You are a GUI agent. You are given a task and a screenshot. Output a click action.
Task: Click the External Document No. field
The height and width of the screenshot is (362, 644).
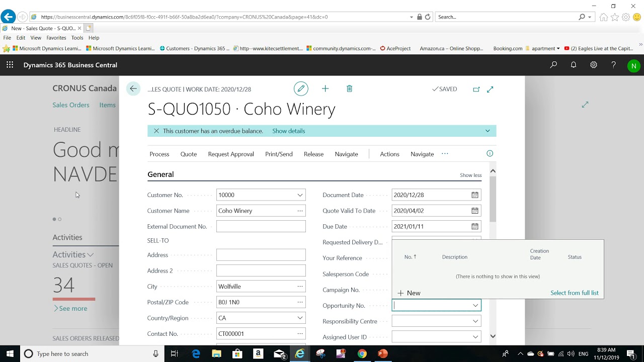(x=261, y=227)
